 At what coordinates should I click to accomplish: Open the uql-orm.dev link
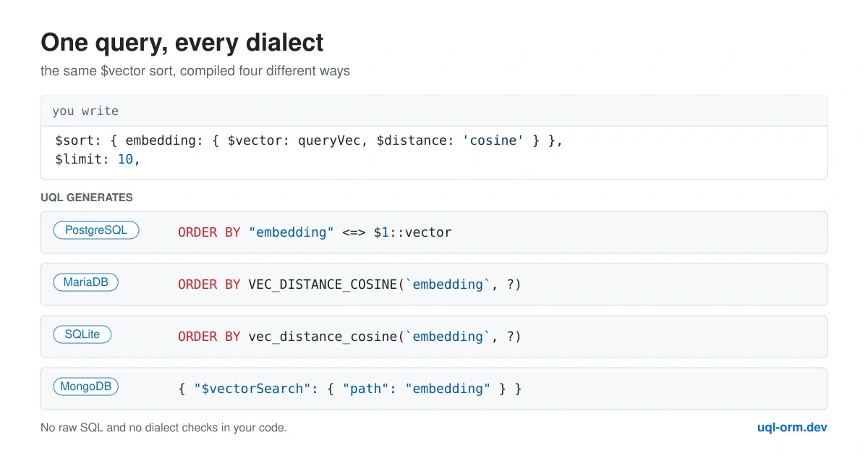(792, 427)
